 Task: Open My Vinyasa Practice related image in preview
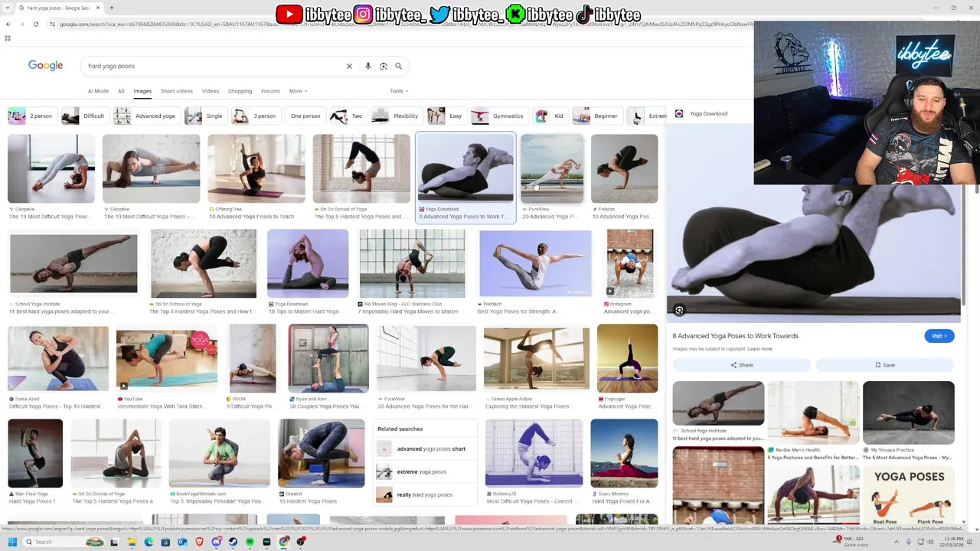pyautogui.click(x=908, y=413)
